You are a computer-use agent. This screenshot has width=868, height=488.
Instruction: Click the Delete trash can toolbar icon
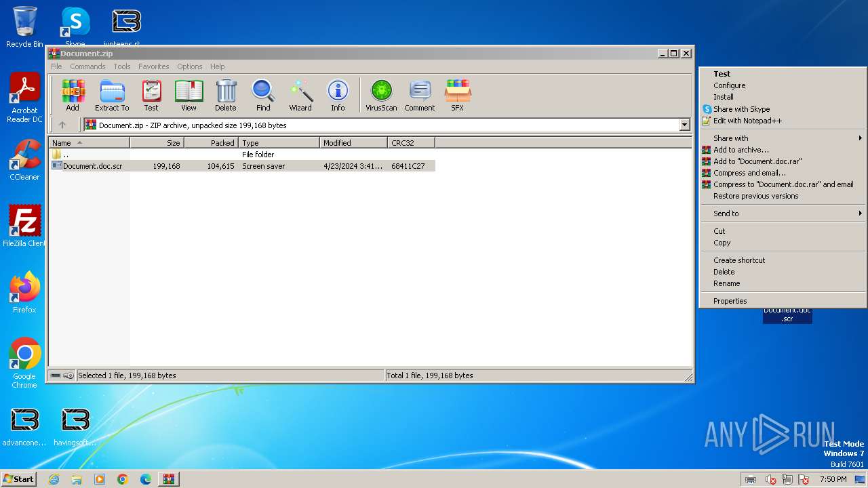(x=226, y=95)
